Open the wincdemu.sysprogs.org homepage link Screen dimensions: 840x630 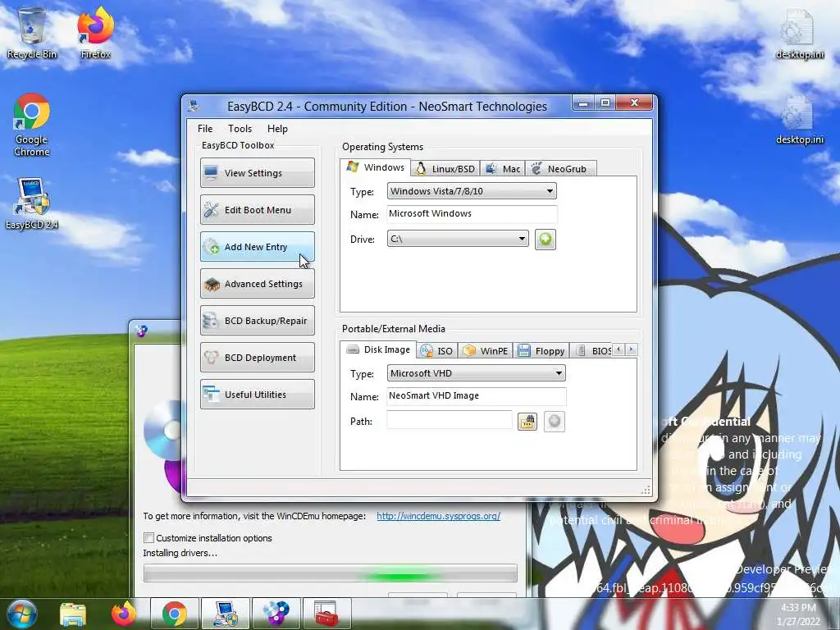pos(438,516)
